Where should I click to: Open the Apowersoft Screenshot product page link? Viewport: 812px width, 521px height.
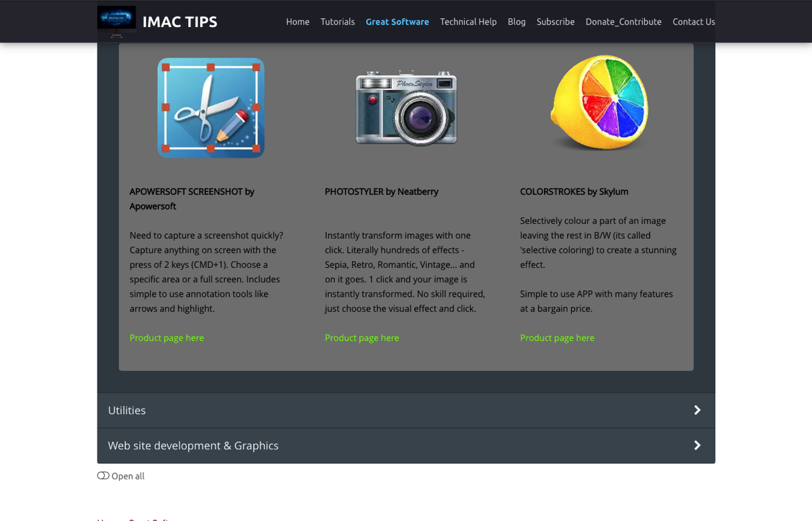coord(167,338)
